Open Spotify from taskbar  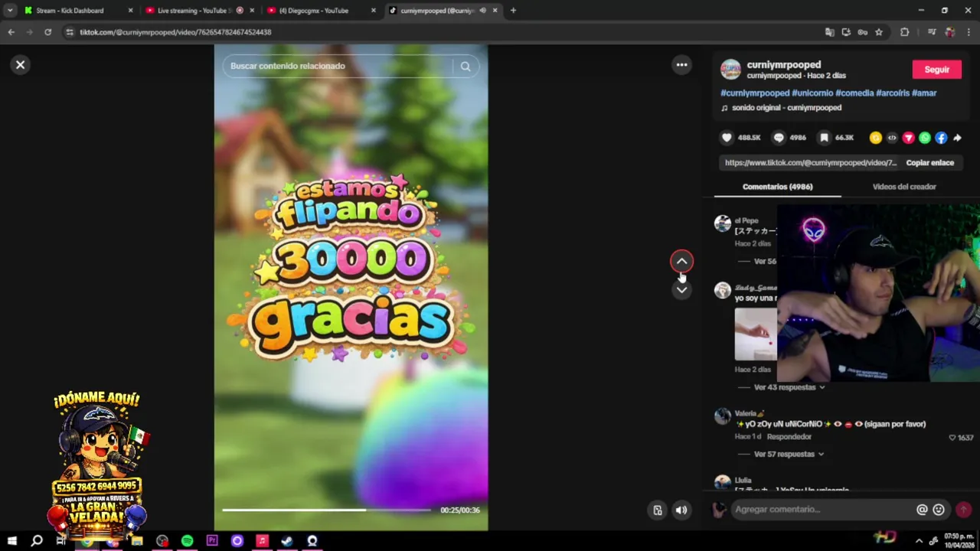tap(187, 541)
